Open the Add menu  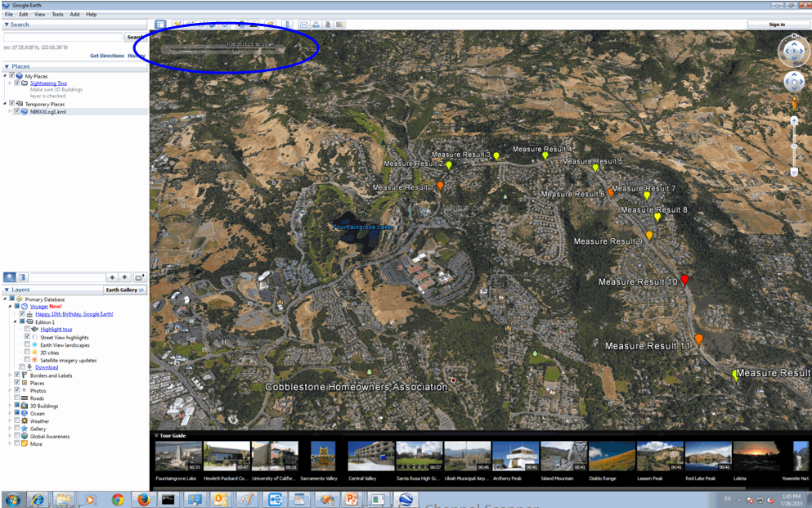click(74, 14)
